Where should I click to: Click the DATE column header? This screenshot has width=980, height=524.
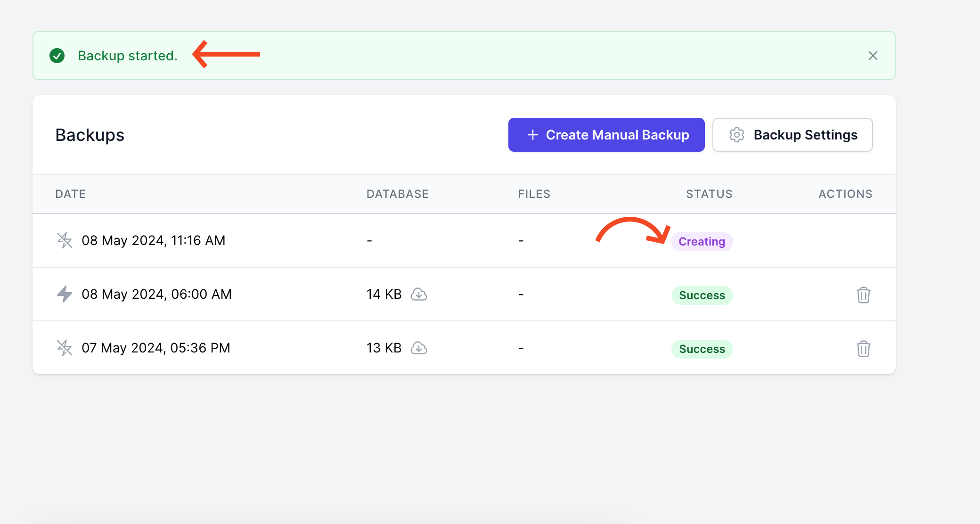click(x=70, y=194)
